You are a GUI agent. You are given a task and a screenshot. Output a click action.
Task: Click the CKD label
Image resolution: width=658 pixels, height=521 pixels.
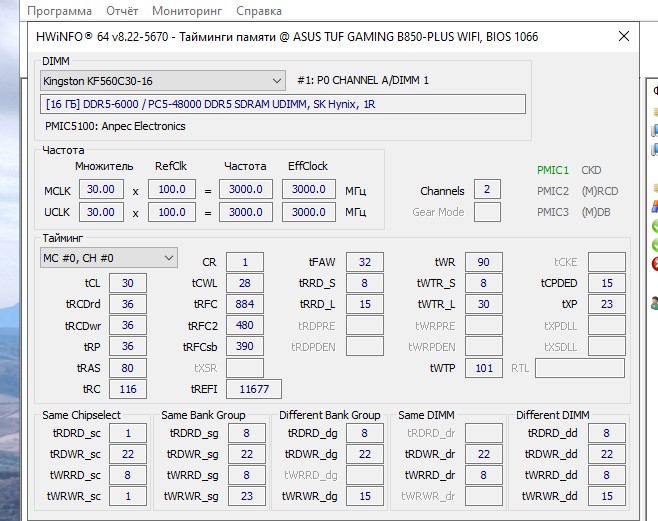[x=591, y=170]
